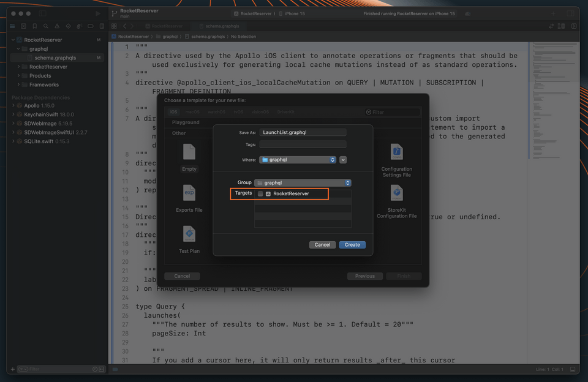The image size is (588, 382).
Task: Expand the SDWebImage 5.19.5 package
Action: (13, 123)
